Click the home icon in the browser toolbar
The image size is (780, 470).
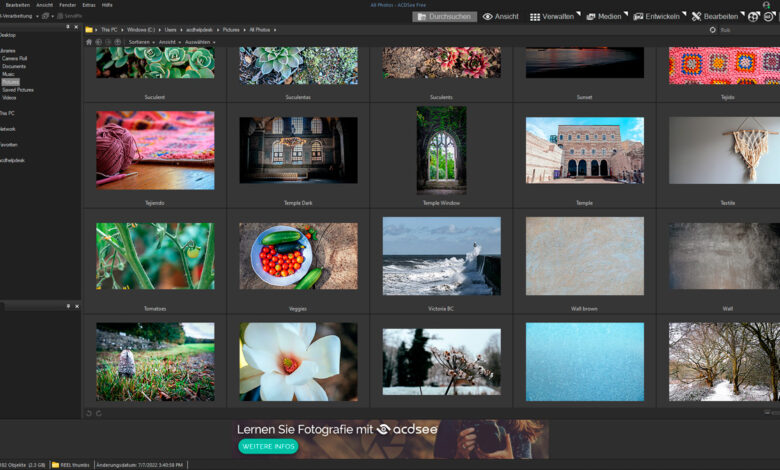(89, 42)
